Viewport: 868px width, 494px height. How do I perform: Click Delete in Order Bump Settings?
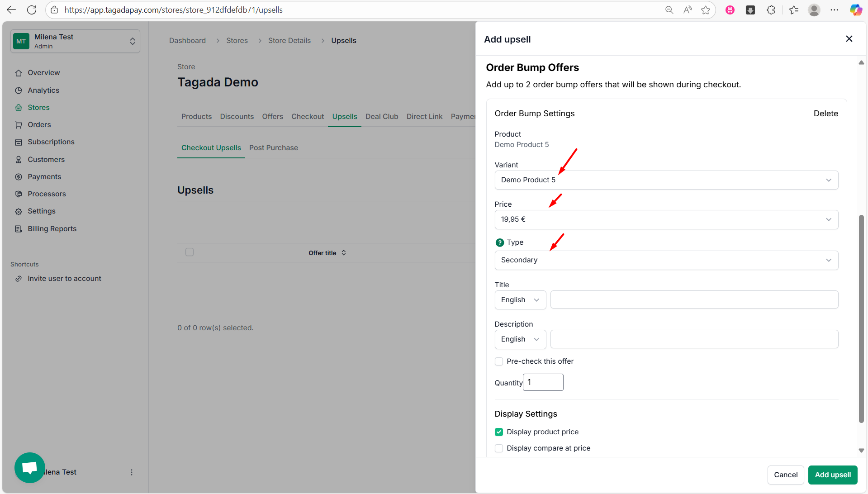(825, 114)
